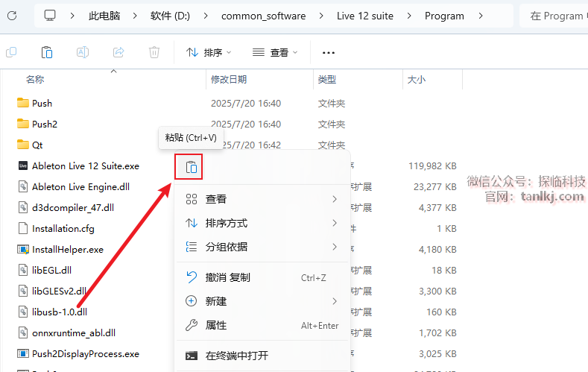Go to common_software in breadcrumb
The height and width of the screenshot is (372, 588).
(x=263, y=16)
